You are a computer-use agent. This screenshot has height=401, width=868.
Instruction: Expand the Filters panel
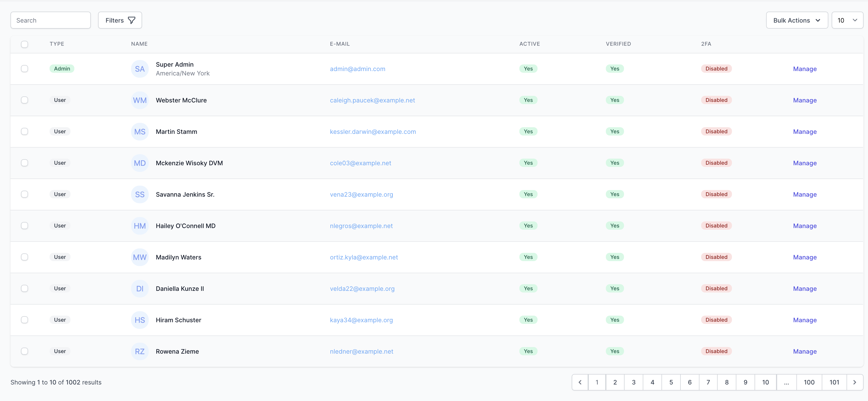pyautogui.click(x=120, y=20)
